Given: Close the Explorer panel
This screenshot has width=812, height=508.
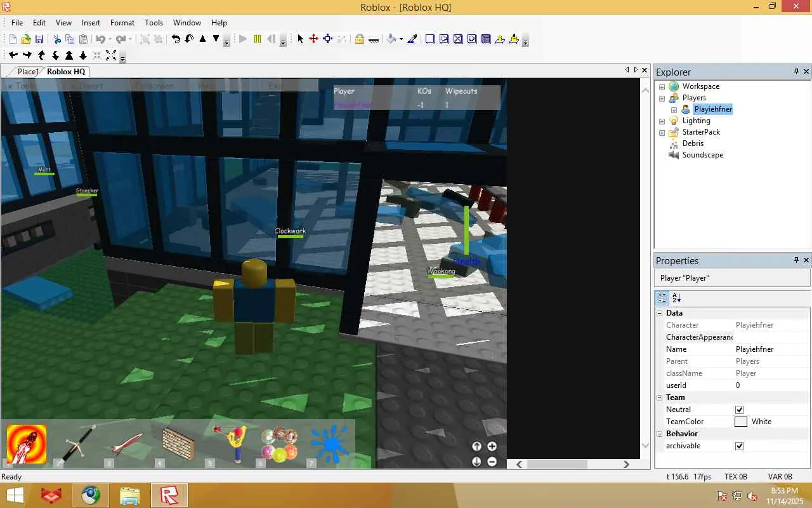Looking at the screenshot, I should point(806,72).
